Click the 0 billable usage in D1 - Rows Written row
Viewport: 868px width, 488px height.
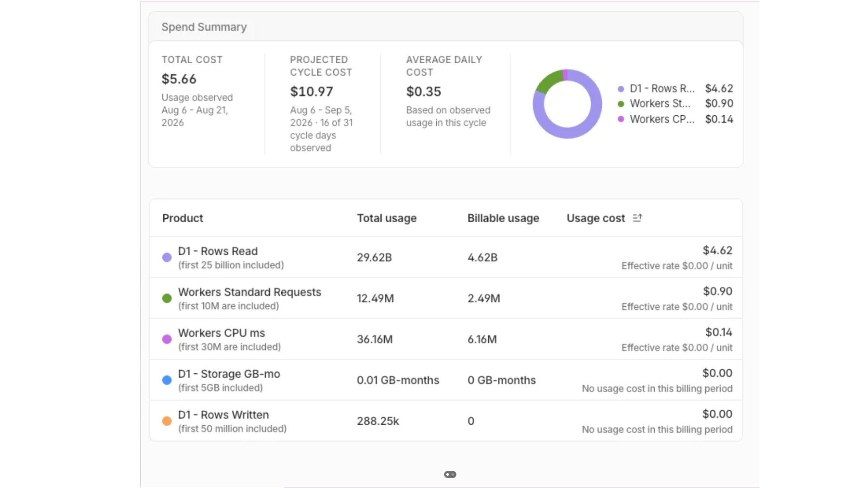471,421
